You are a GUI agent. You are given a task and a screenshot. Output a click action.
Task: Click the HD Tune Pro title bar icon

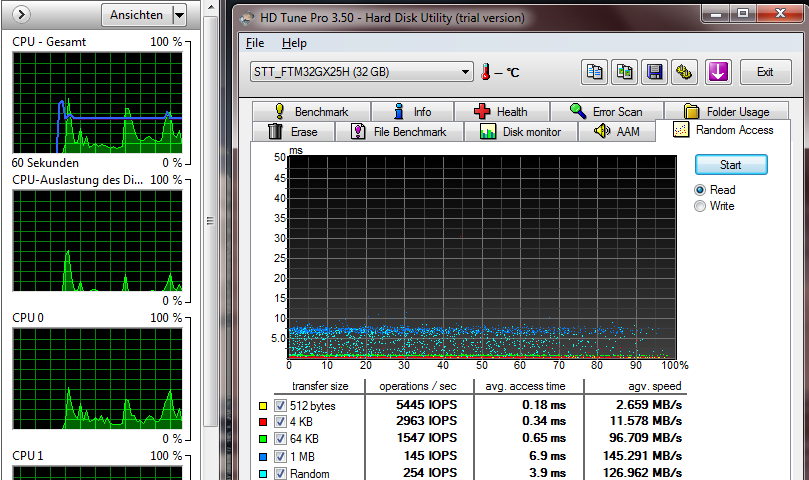tap(248, 18)
